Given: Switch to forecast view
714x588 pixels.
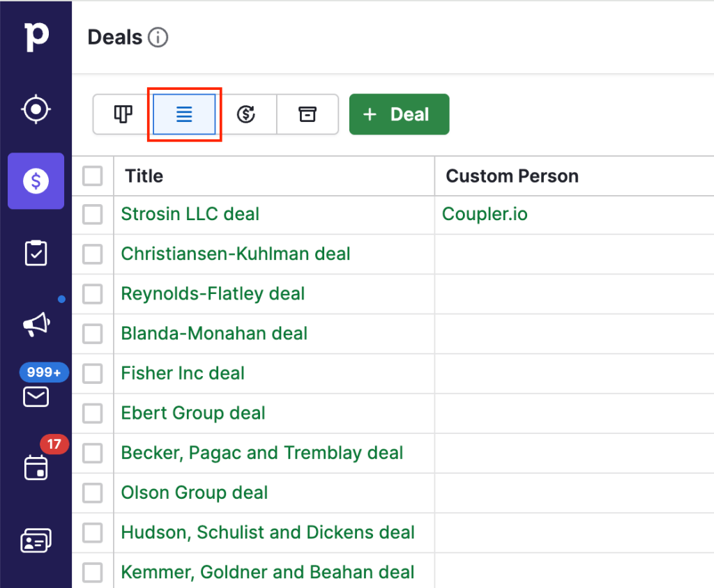Looking at the screenshot, I should point(246,114).
